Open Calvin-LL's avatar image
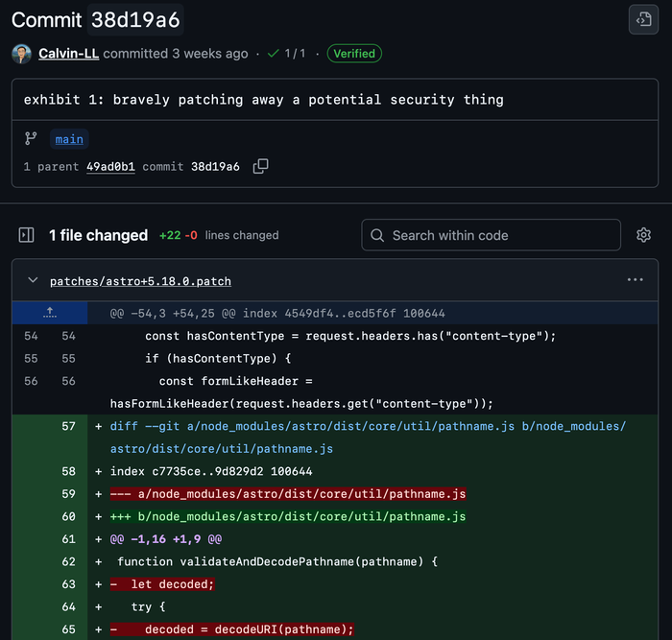 (x=21, y=54)
